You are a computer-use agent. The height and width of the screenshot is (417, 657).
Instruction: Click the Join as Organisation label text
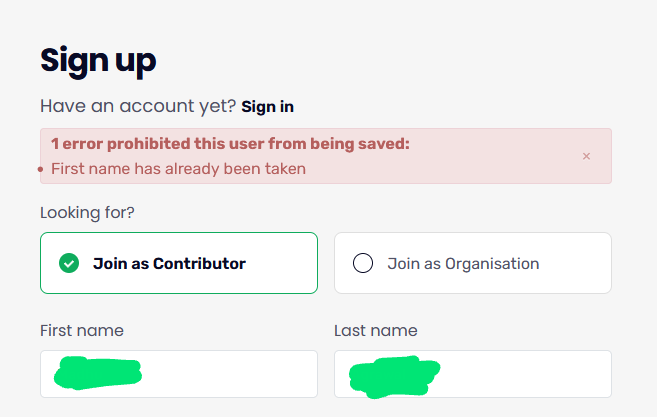pos(463,264)
